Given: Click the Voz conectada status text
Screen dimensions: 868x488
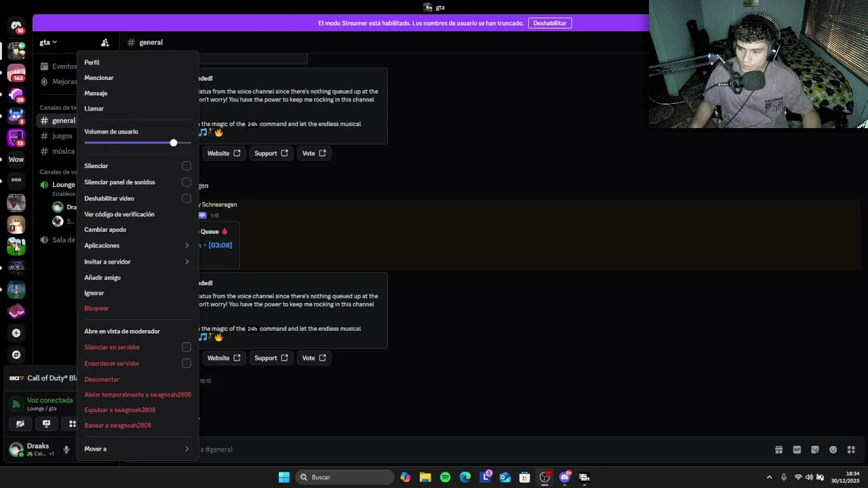Looking at the screenshot, I should (x=50, y=401).
